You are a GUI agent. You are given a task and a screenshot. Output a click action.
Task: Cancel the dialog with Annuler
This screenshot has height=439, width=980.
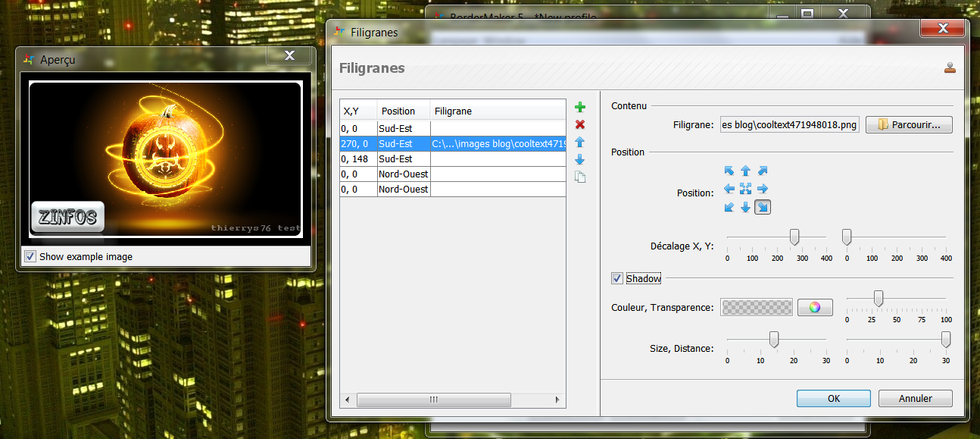[x=915, y=398]
